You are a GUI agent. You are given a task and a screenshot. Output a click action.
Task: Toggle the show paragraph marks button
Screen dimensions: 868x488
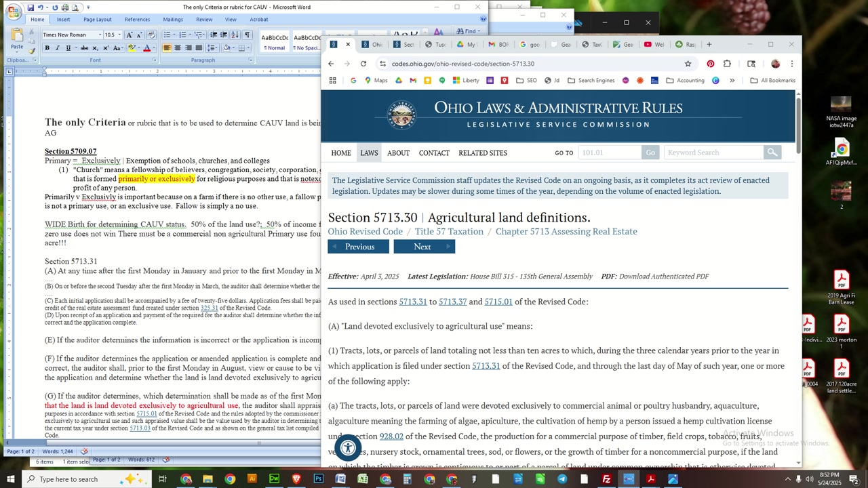click(x=247, y=35)
